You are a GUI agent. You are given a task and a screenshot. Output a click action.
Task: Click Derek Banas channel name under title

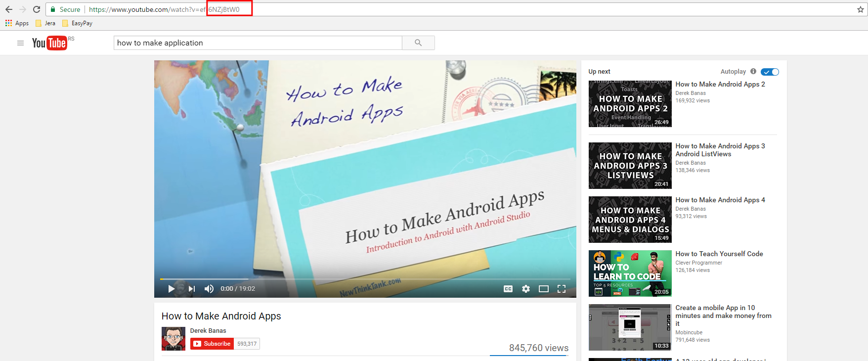[208, 331]
